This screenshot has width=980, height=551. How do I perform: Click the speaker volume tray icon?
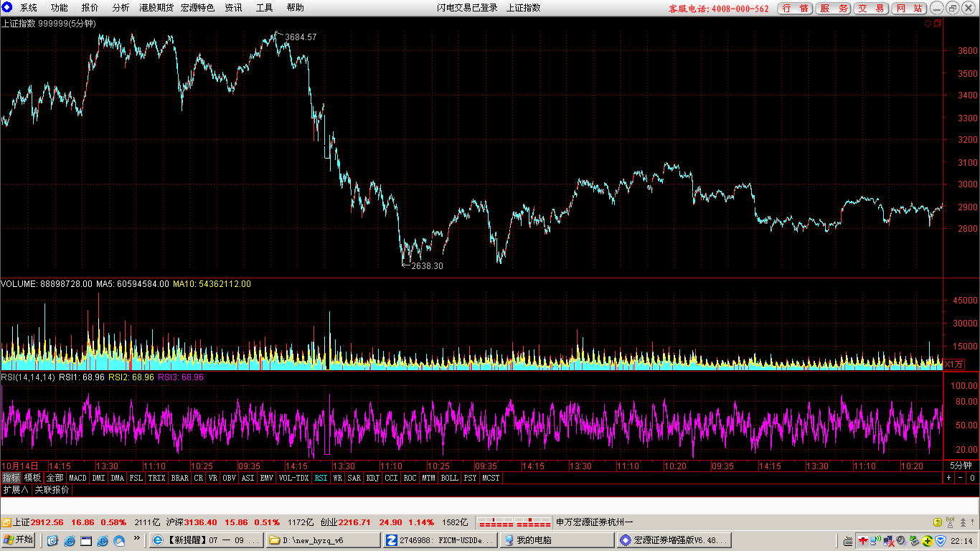tap(902, 540)
